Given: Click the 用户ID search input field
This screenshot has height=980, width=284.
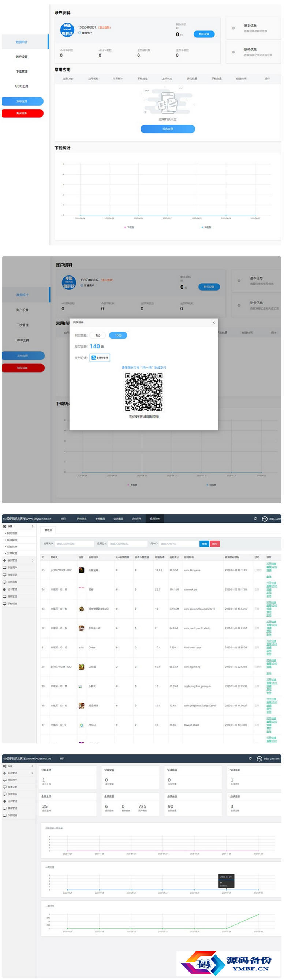Looking at the screenshot, I should tap(179, 544).
